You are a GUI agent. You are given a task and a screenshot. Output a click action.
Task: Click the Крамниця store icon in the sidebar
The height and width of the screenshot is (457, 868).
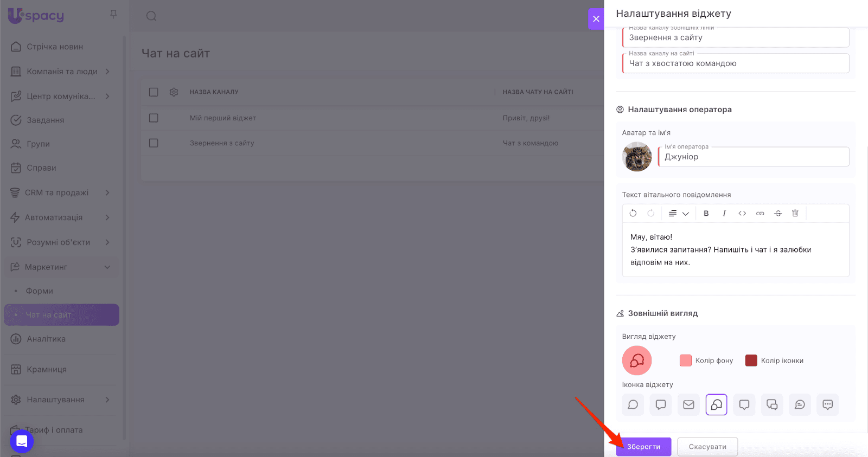(16, 370)
